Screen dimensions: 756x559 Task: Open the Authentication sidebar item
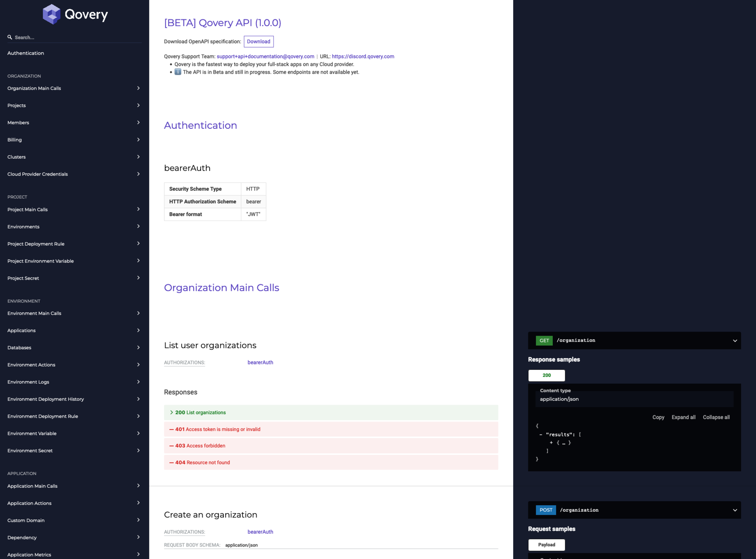(26, 53)
